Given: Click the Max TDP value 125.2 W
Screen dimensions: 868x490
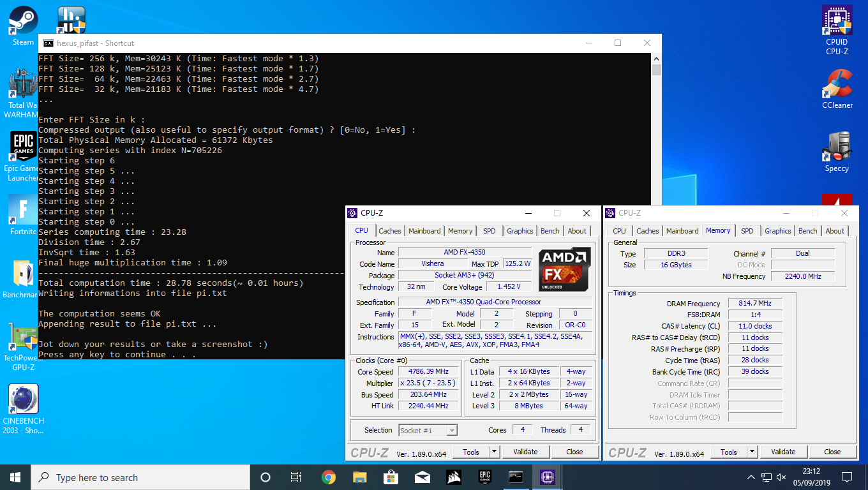Looking at the screenshot, I should (x=518, y=264).
